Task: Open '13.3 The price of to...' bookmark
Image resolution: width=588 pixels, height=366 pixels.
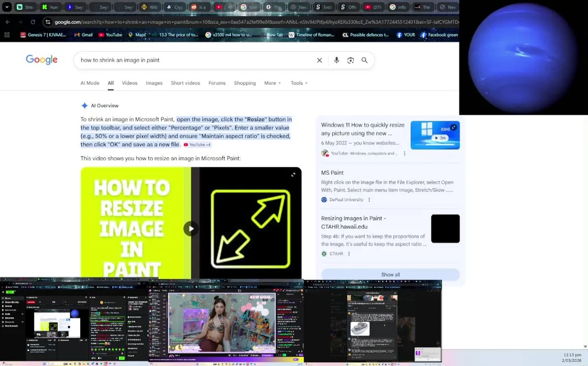Action: [174, 35]
